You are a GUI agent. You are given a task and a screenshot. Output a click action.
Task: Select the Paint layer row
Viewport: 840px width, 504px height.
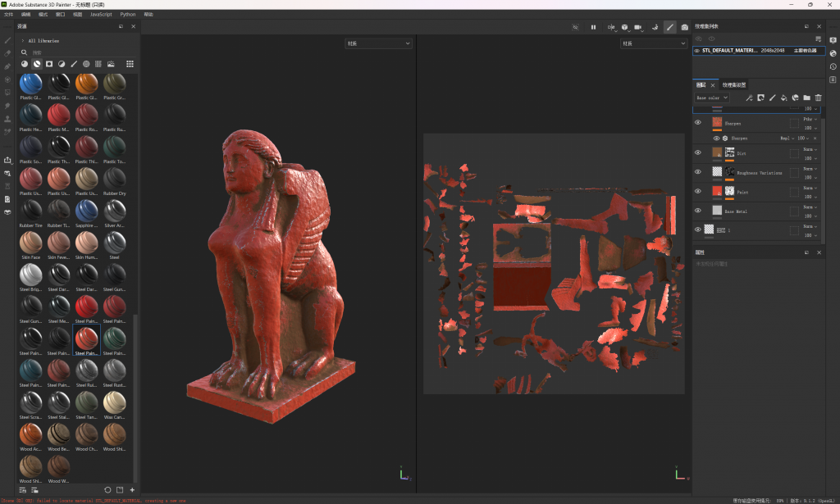pyautogui.click(x=756, y=192)
